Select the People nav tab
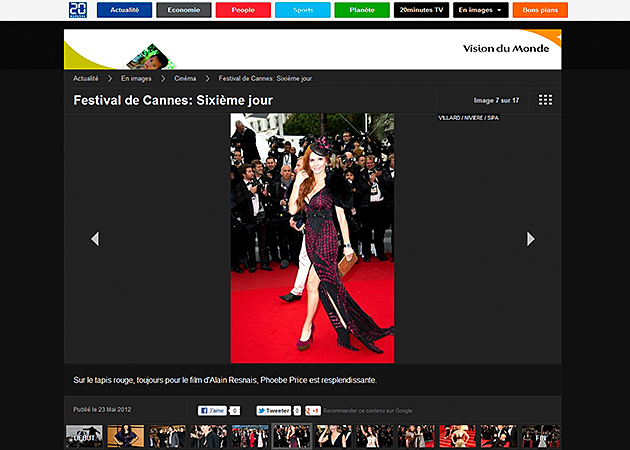The height and width of the screenshot is (450, 630). (x=243, y=10)
